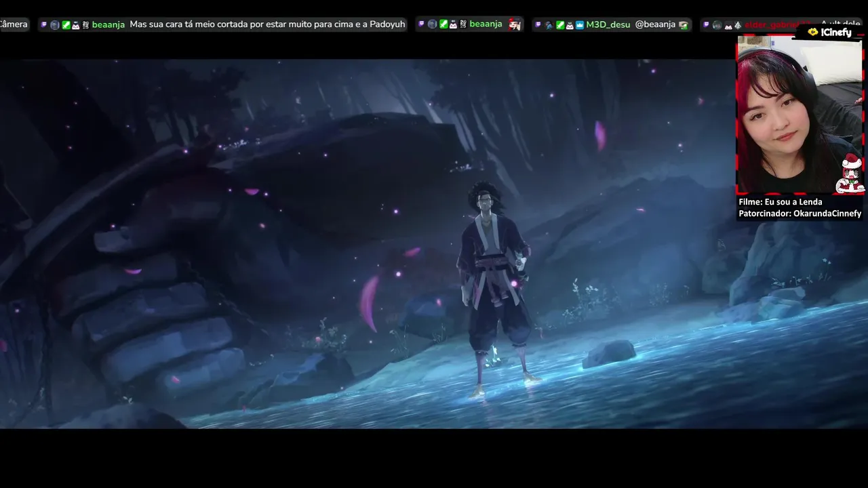Click the 'Câmera' chat bubble
This screenshot has width=868, height=488.
14,24
